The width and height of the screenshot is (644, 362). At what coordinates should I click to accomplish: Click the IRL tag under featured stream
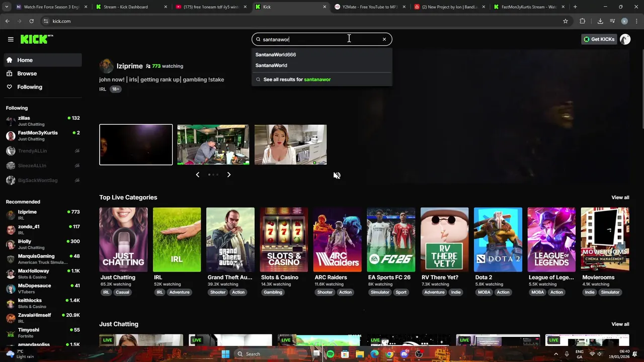click(103, 89)
